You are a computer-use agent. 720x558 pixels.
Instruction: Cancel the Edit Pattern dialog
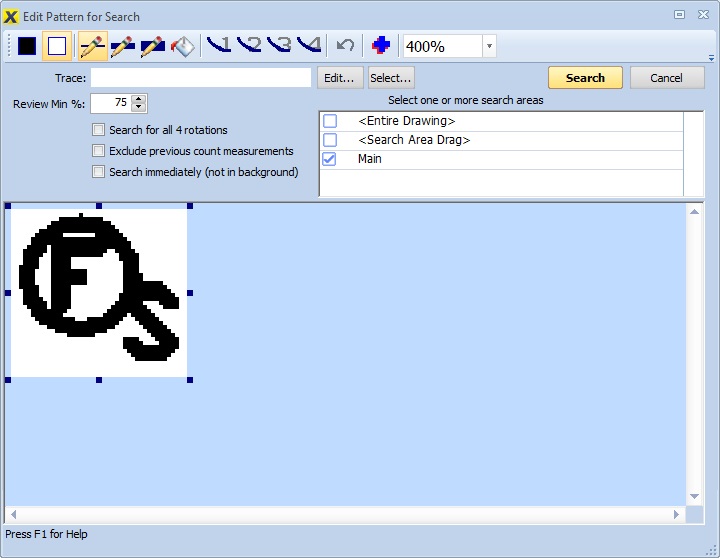click(x=667, y=78)
